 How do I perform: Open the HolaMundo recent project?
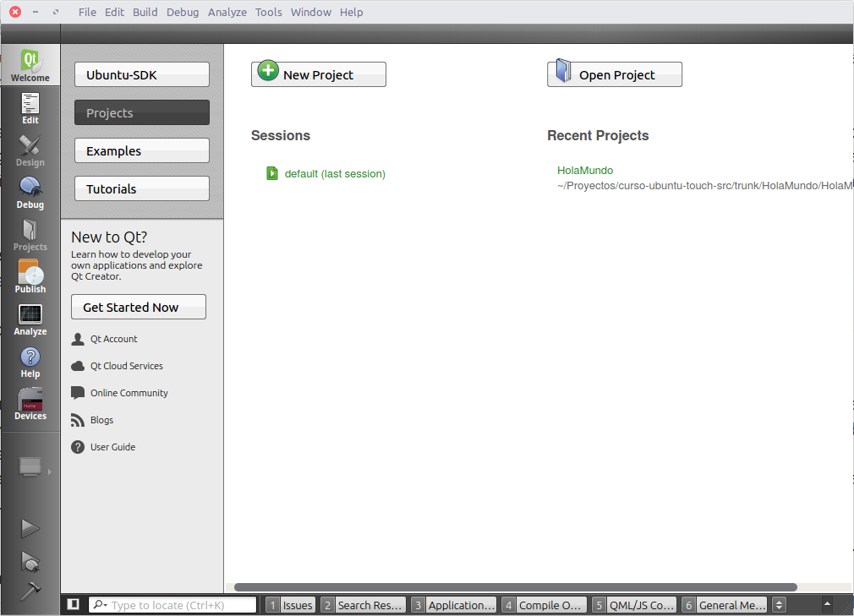(585, 171)
